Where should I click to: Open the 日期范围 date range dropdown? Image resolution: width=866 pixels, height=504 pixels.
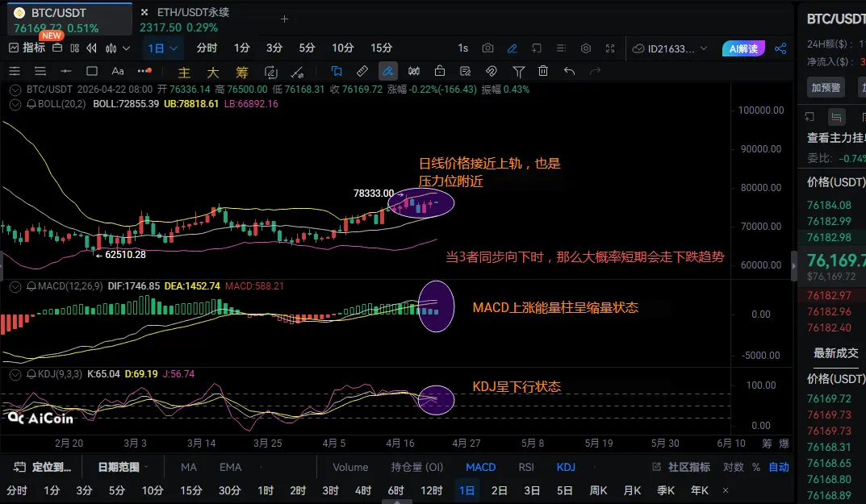pyautogui.click(x=123, y=467)
